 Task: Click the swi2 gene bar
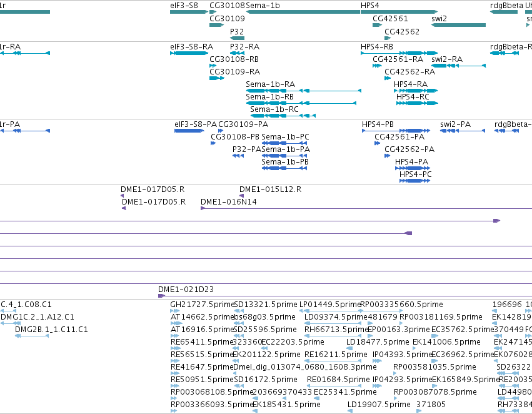(x=458, y=25)
